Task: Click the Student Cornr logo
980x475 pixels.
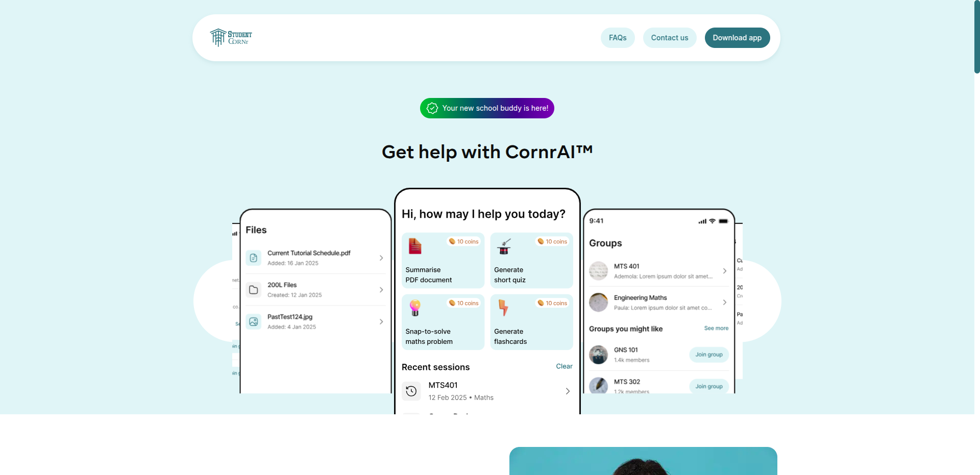Action: click(231, 37)
